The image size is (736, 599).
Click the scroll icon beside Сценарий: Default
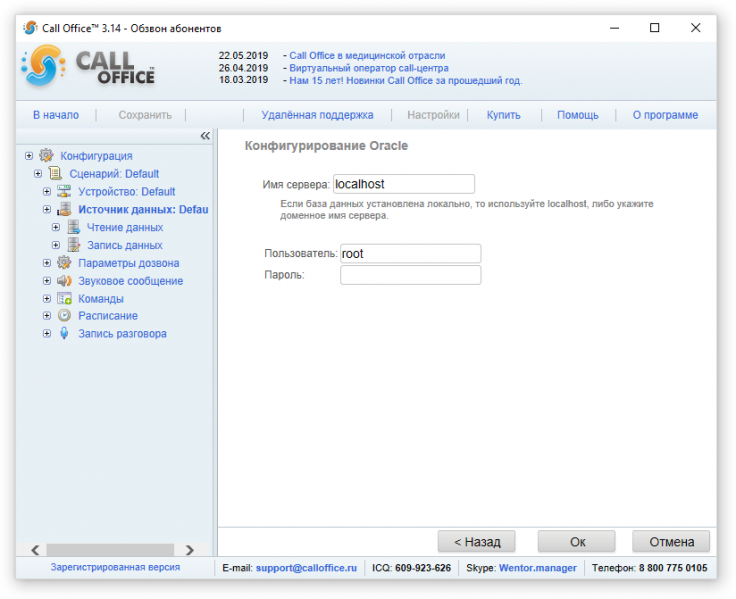click(x=55, y=173)
